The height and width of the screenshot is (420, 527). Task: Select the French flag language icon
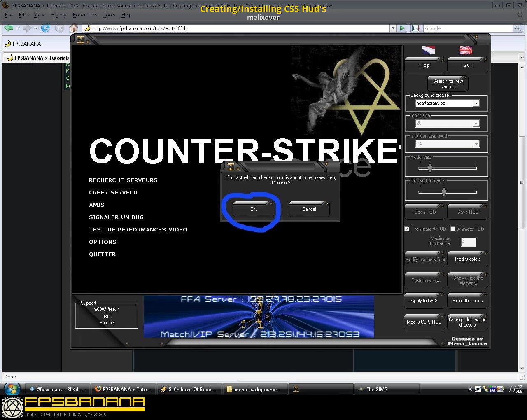[x=428, y=50]
